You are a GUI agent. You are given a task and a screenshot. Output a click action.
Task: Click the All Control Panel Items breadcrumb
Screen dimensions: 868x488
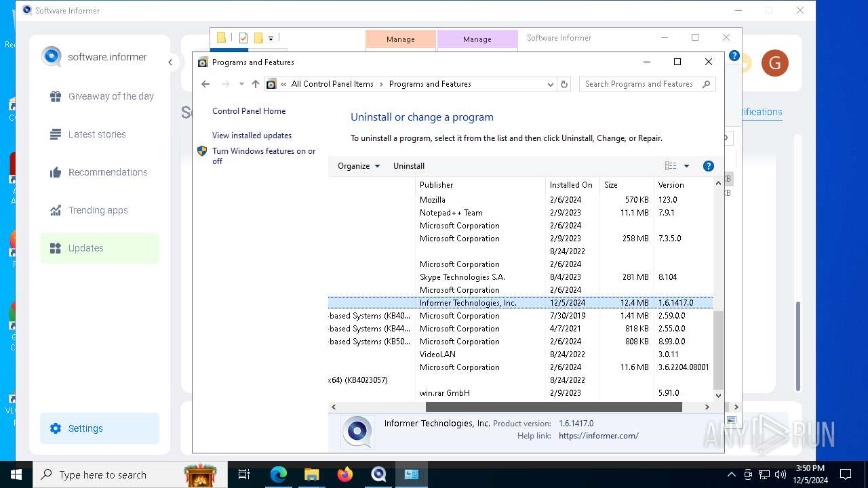click(x=332, y=84)
